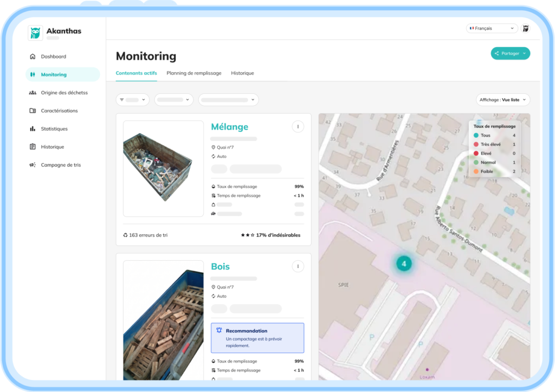Click the Dashboard home icon
This screenshot has height=392, width=555.
tap(33, 56)
